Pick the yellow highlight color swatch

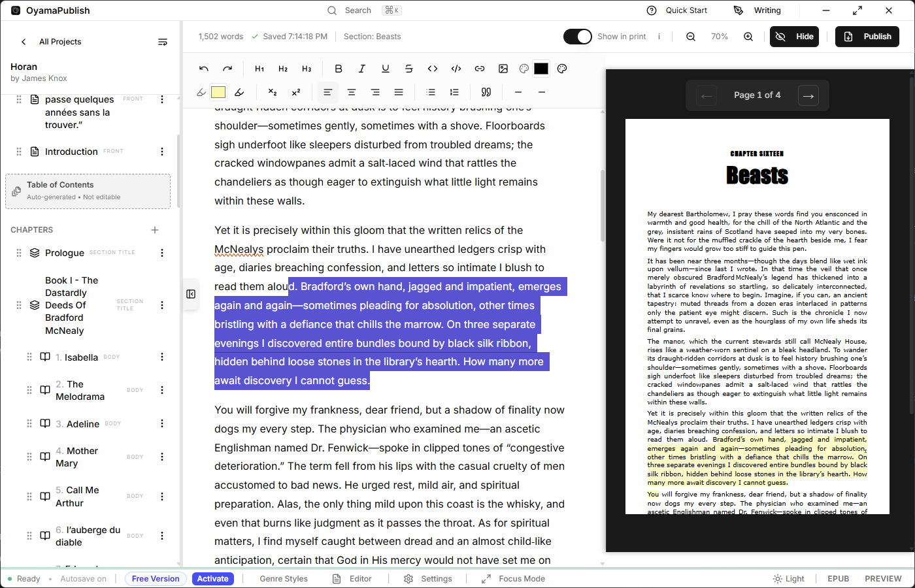[x=218, y=92]
